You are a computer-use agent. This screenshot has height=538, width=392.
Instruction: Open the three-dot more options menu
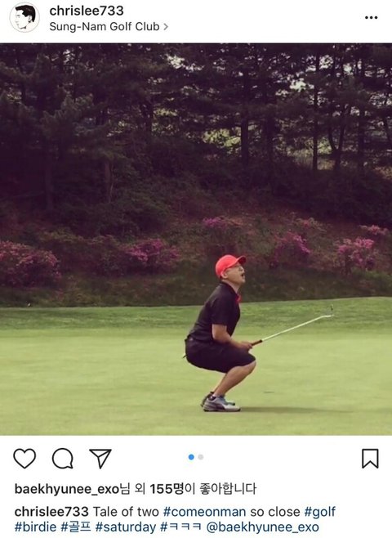(x=371, y=17)
